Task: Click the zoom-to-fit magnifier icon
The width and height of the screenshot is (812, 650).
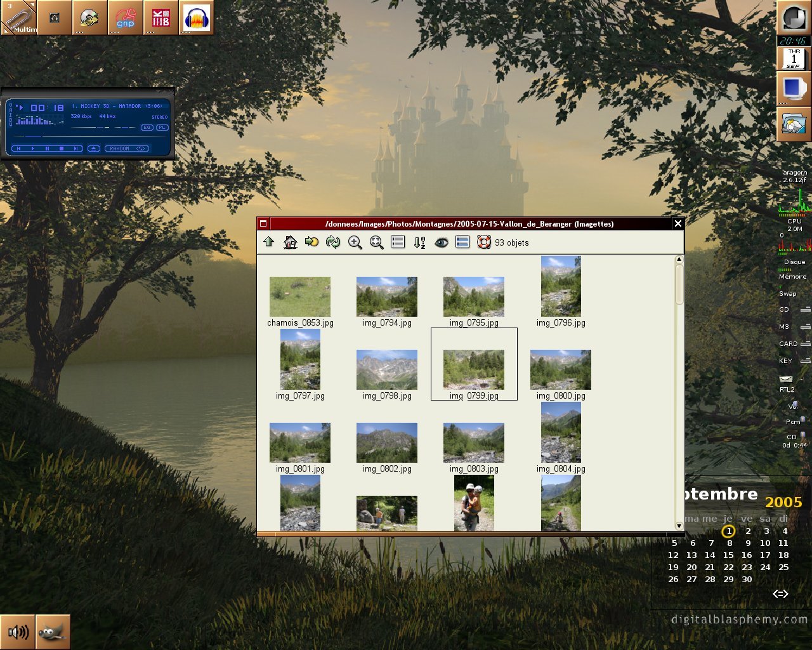Action: click(377, 242)
